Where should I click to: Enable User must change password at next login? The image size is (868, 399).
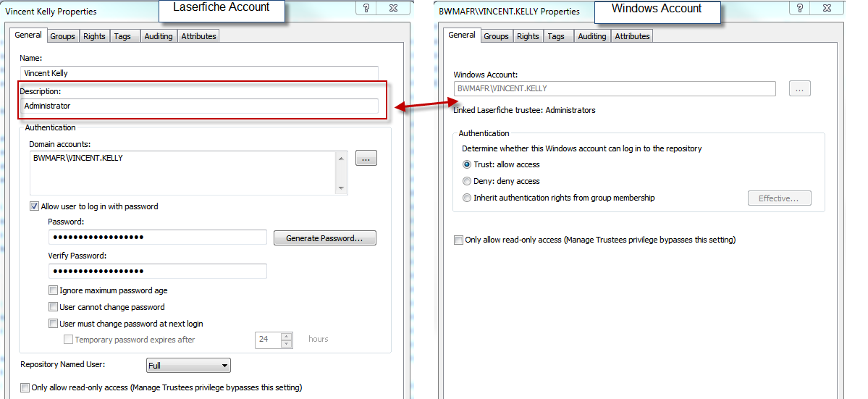tap(53, 323)
